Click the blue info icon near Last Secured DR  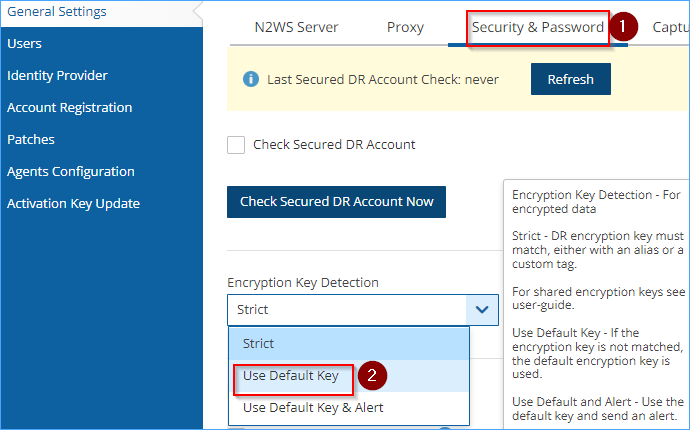pos(251,79)
